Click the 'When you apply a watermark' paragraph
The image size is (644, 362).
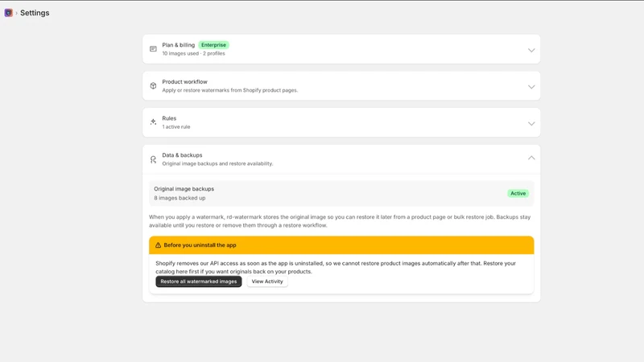340,220
